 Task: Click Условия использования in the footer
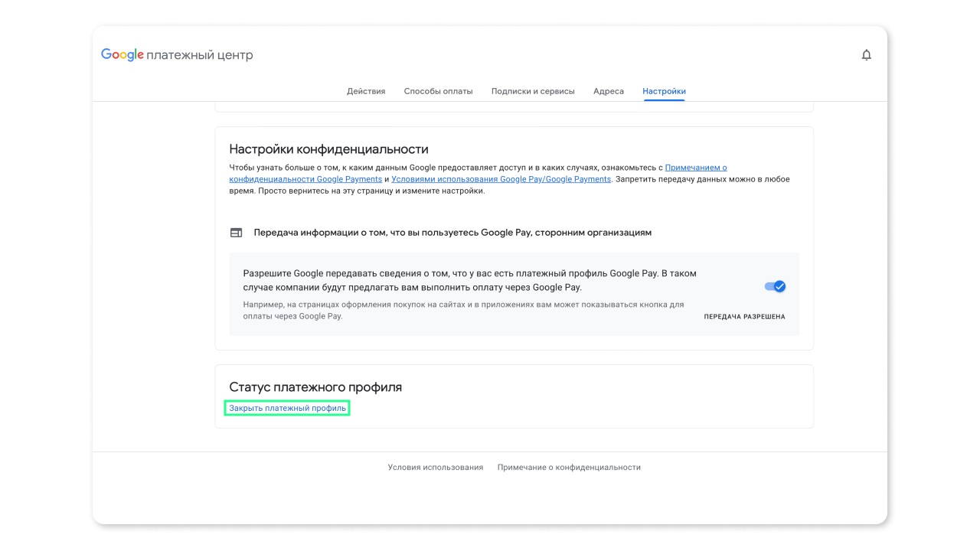[436, 466]
